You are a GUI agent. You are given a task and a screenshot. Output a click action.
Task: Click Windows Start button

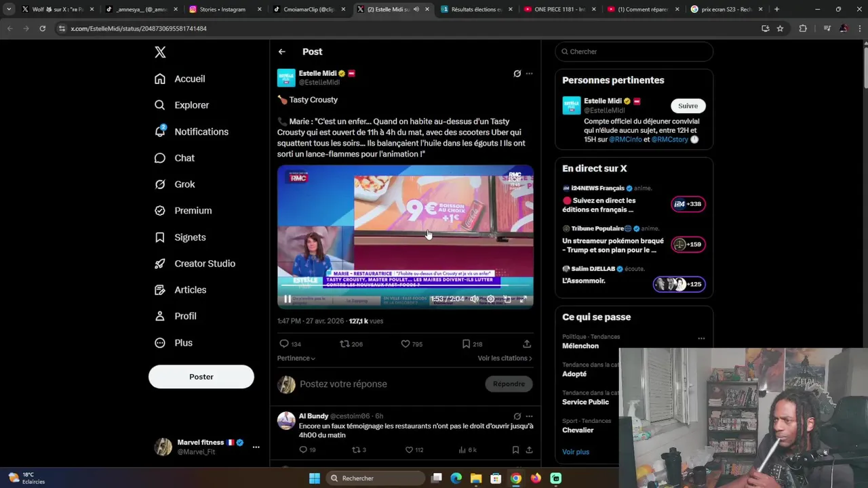314,478
